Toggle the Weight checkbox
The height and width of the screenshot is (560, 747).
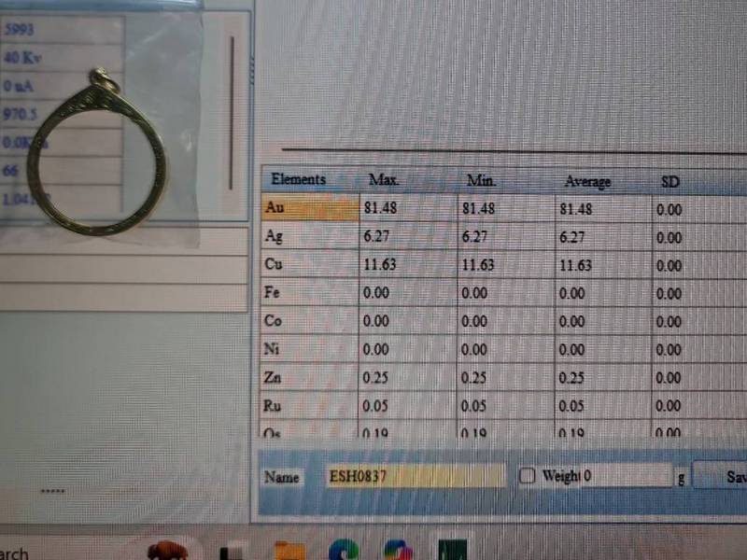point(528,476)
